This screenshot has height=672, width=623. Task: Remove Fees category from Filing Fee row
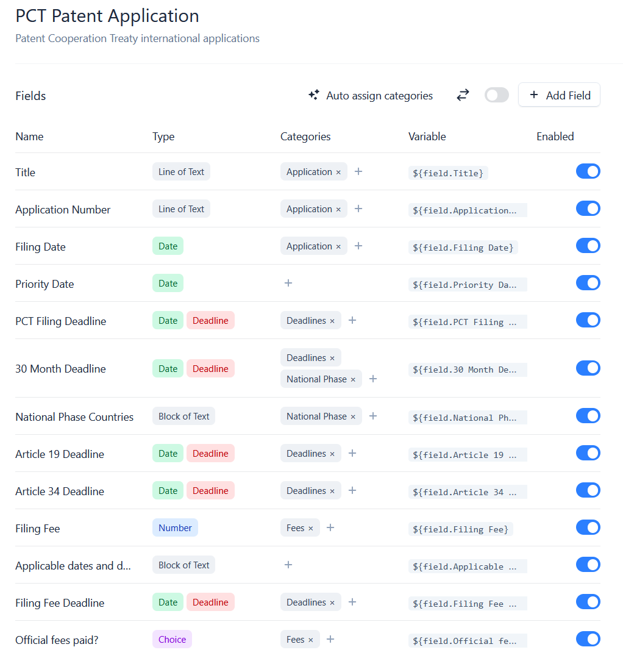[x=311, y=529]
